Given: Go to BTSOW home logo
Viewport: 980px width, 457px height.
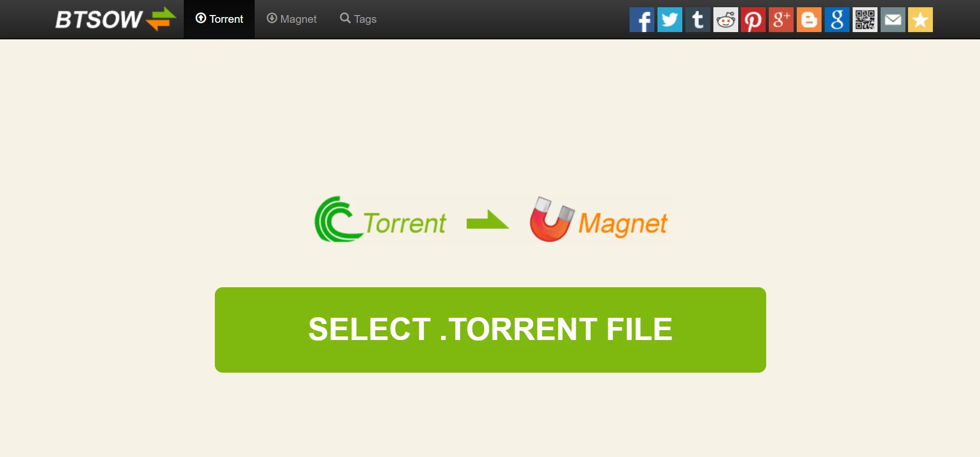Looking at the screenshot, I should click(116, 19).
